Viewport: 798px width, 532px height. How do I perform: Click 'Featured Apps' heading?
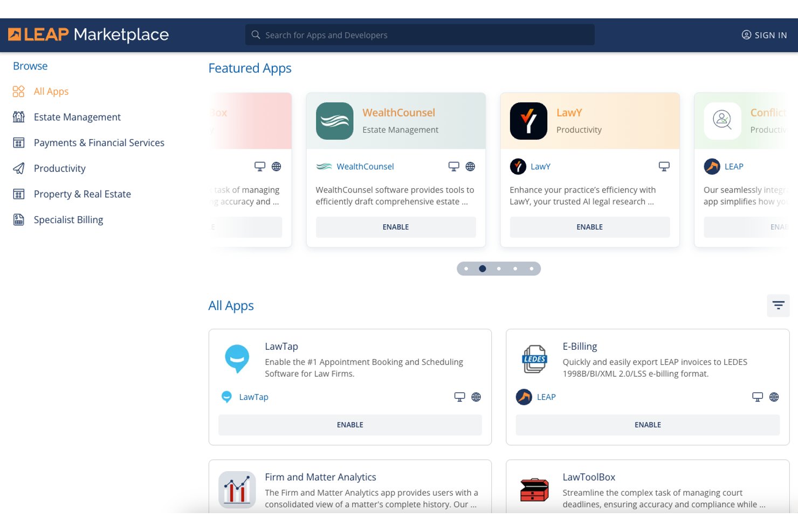click(250, 68)
